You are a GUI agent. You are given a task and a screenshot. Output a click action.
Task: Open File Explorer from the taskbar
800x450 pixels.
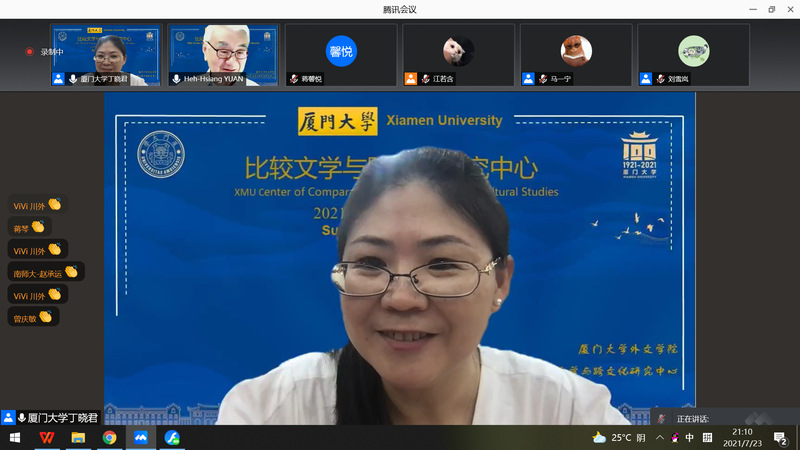click(x=78, y=437)
